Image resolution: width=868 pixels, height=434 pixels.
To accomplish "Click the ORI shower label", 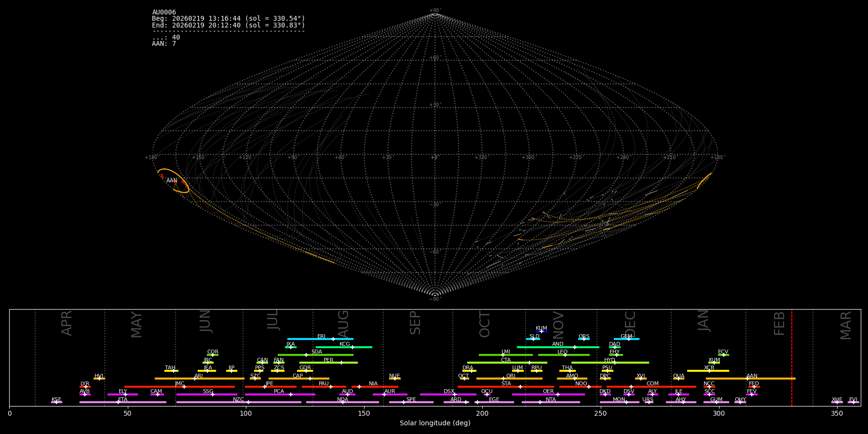I will click(x=511, y=376).
